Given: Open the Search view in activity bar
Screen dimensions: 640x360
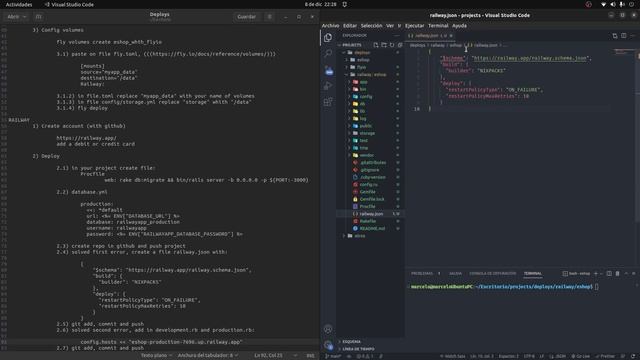Looking at the screenshot, I should point(328,53).
